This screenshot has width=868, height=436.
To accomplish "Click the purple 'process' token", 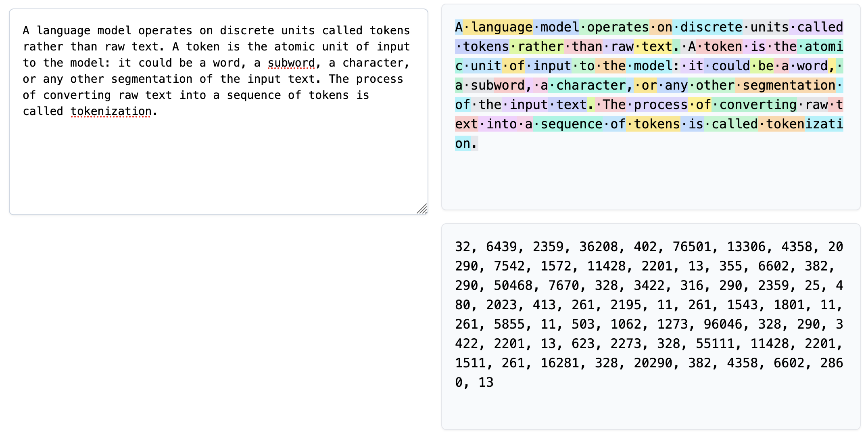I will tap(657, 105).
